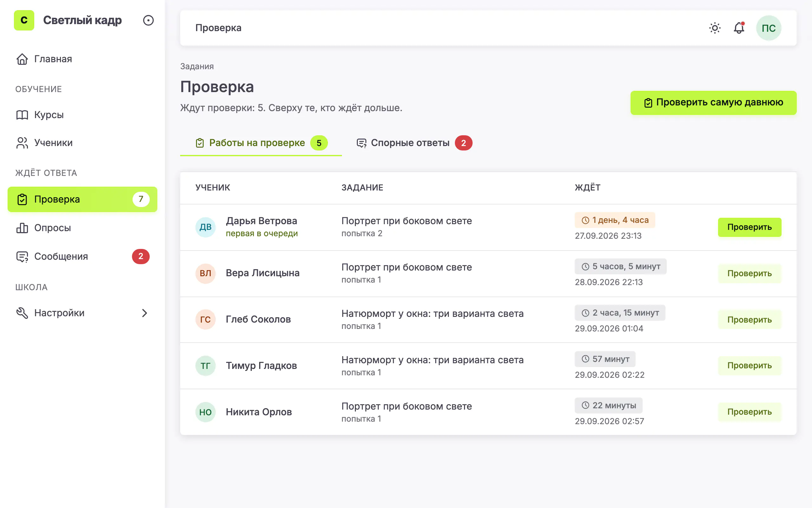Switch to the Работы на проверке tab

click(x=261, y=143)
